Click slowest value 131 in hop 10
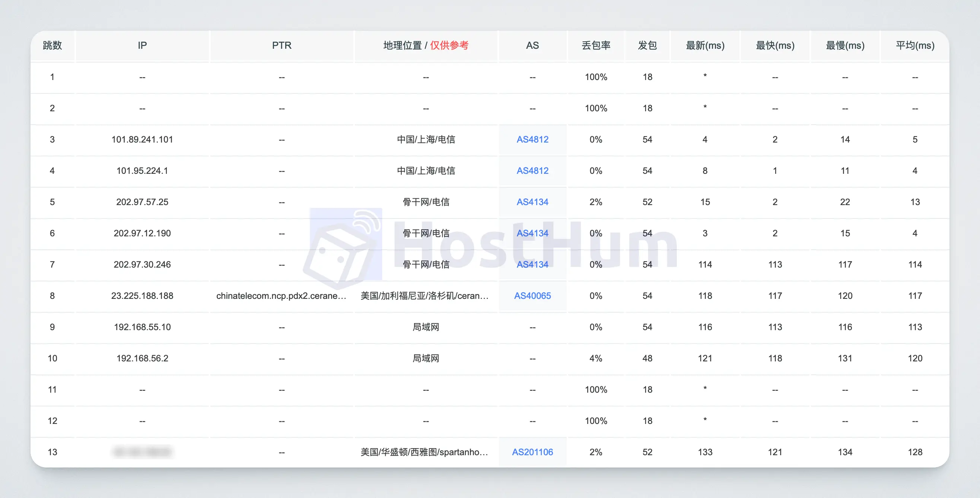This screenshot has height=498, width=980. point(845,358)
